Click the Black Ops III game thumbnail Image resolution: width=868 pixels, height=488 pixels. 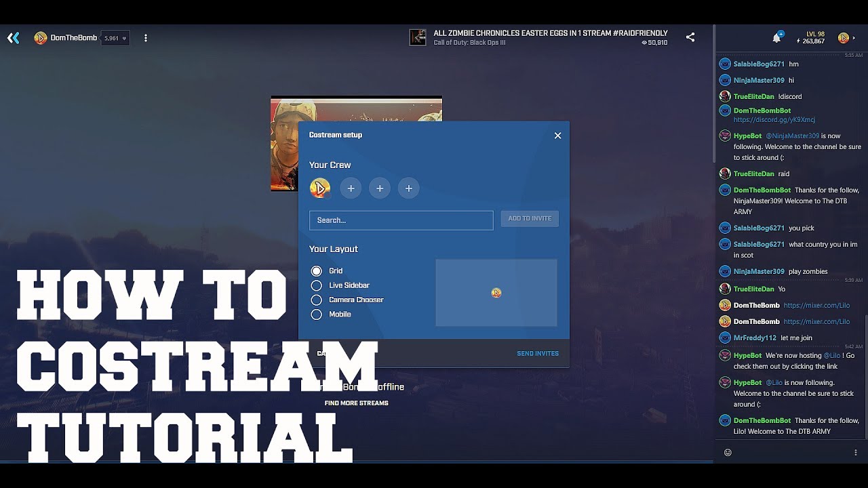(418, 37)
